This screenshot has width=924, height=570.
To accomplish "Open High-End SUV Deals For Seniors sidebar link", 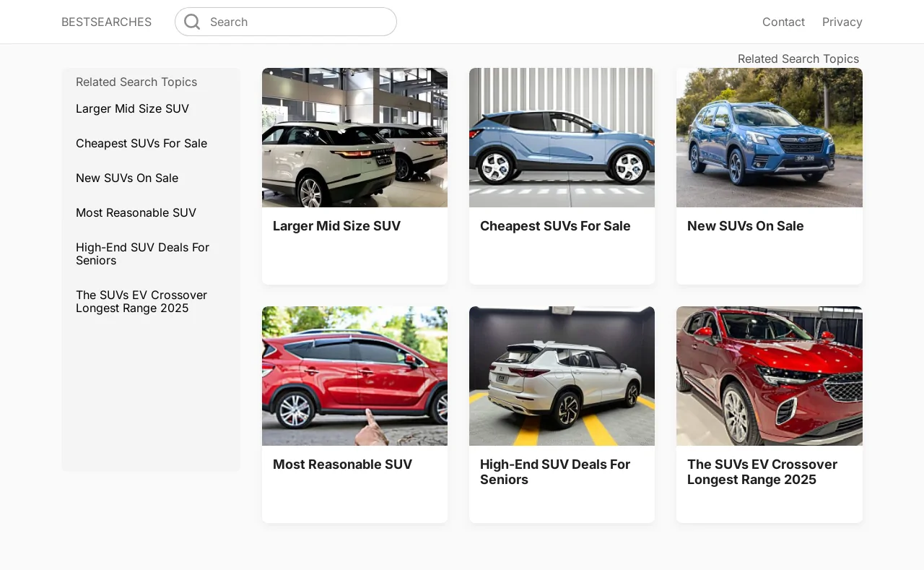I will pyautogui.click(x=142, y=254).
